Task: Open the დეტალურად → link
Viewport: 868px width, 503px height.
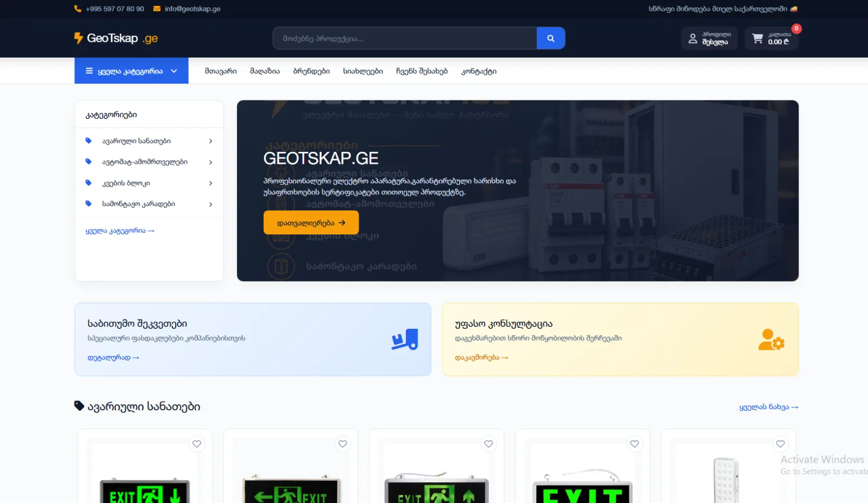Action: coord(113,358)
